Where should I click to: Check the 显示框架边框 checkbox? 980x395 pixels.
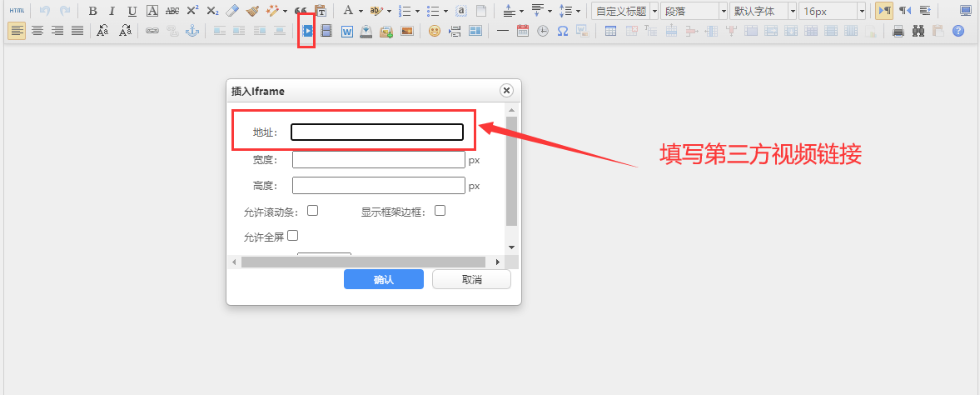point(440,211)
